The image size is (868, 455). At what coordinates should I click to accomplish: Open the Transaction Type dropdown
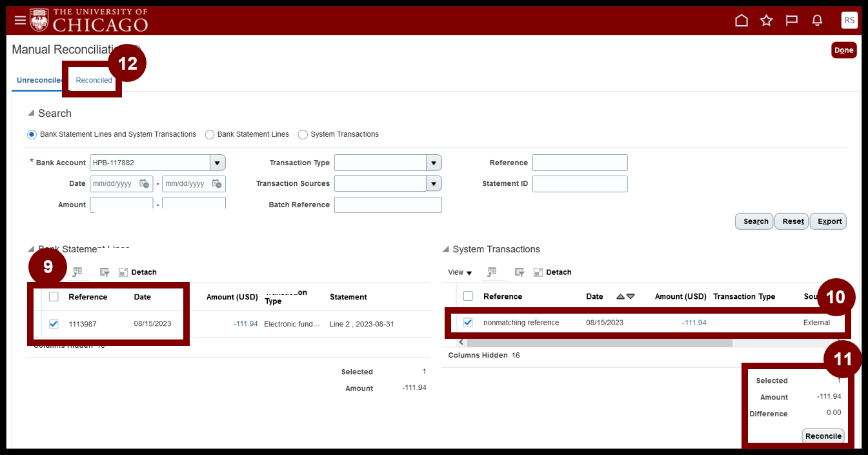coord(434,163)
